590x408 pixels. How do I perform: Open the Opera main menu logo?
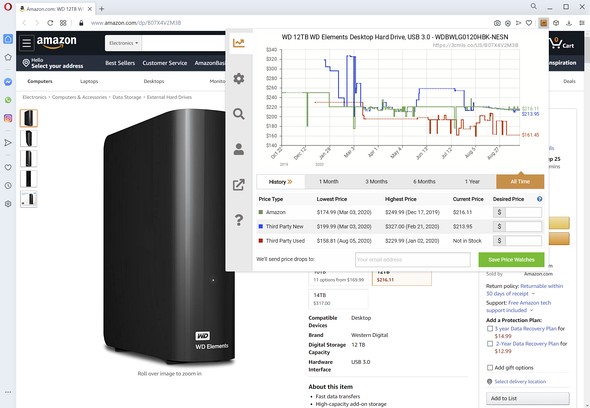[8, 7]
